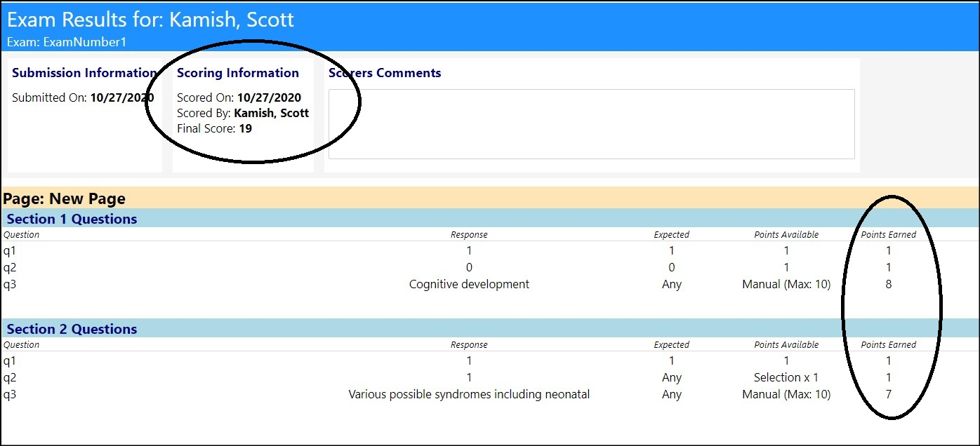Click Section 2 'Question' column header

click(21, 345)
